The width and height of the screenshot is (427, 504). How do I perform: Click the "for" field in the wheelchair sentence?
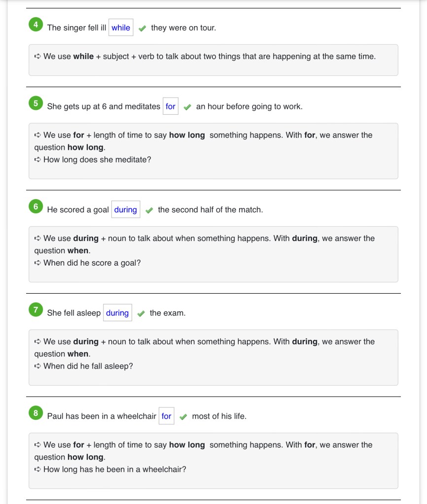tap(167, 416)
